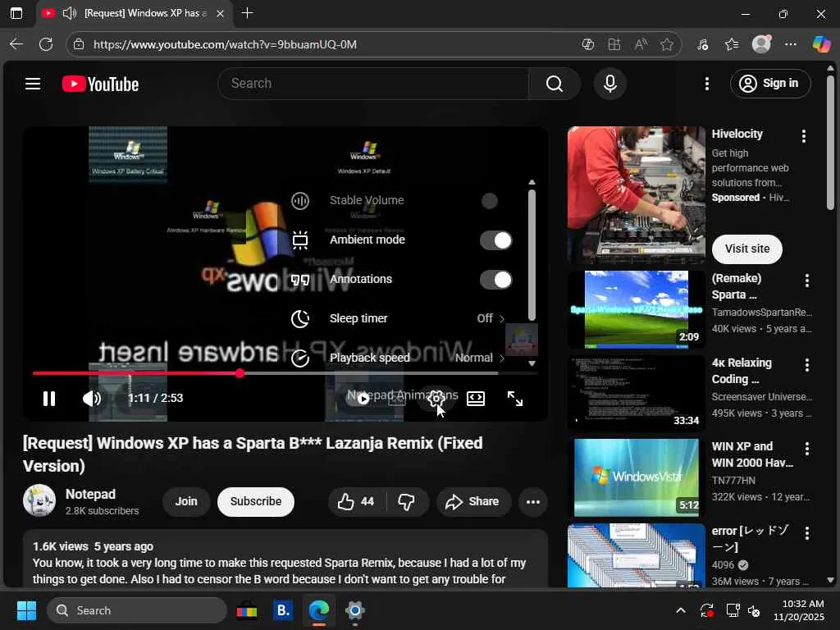
Task: Sign in to YouTube
Action: click(x=769, y=84)
